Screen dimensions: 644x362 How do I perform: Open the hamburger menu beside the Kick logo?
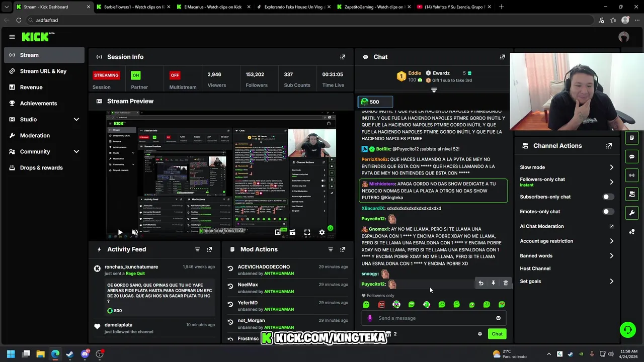[12, 37]
